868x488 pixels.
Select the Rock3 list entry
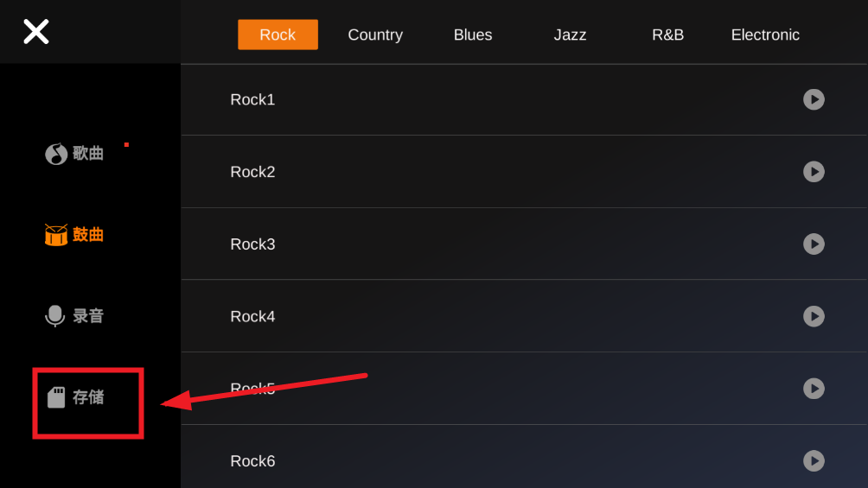pyautogui.click(x=524, y=244)
